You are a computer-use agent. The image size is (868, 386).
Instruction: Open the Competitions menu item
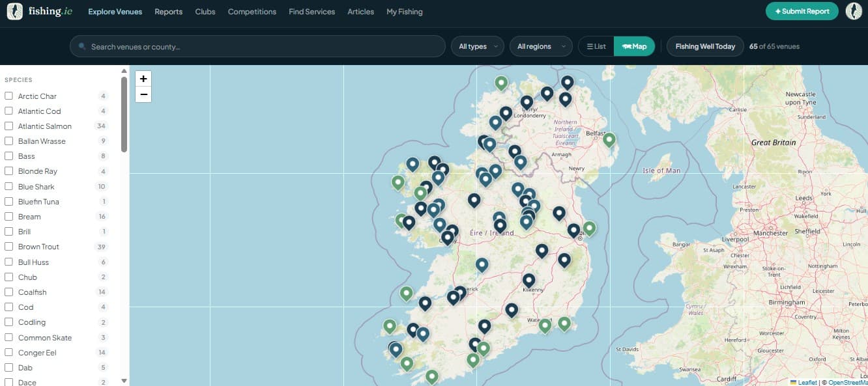tap(252, 11)
